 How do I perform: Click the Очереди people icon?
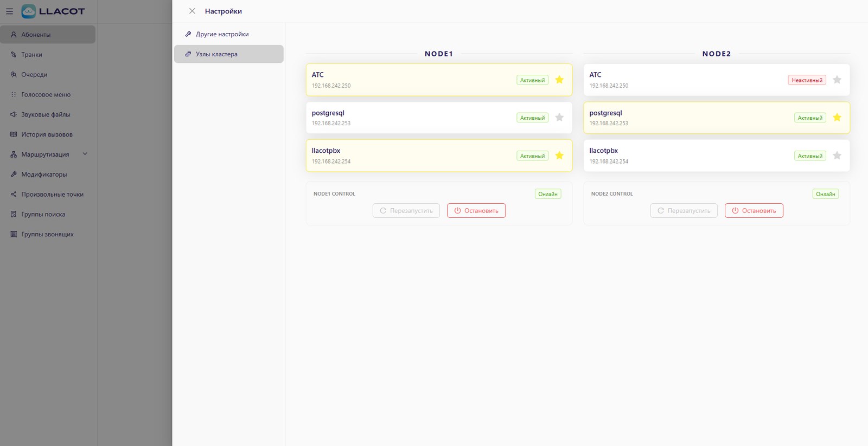pos(14,75)
